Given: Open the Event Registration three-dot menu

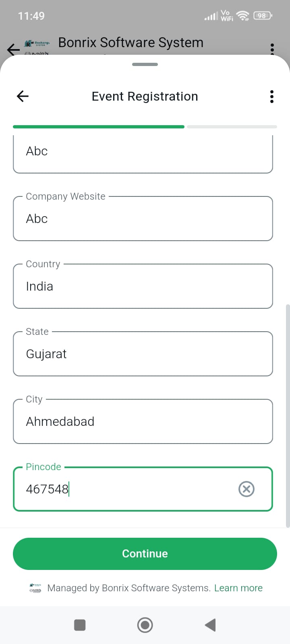Looking at the screenshot, I should click(272, 97).
